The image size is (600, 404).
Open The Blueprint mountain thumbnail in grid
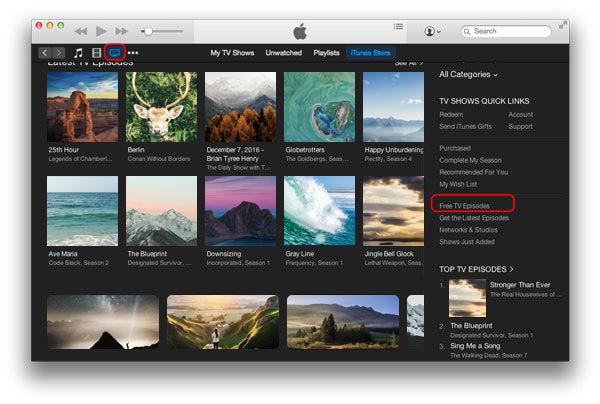tap(161, 211)
